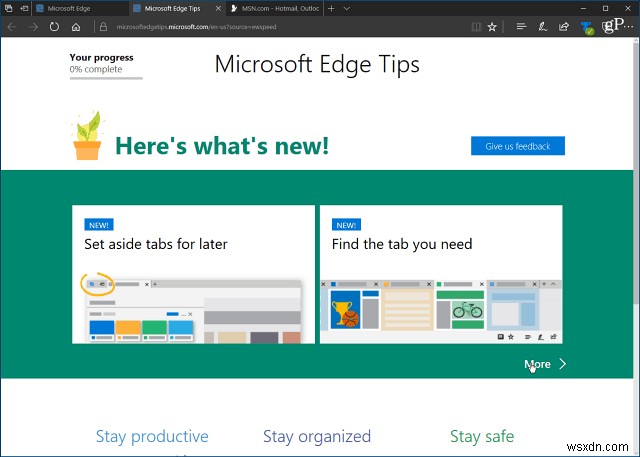Open Set aside tabs for later card
Viewport: 640px width, 457px height.
(193, 274)
